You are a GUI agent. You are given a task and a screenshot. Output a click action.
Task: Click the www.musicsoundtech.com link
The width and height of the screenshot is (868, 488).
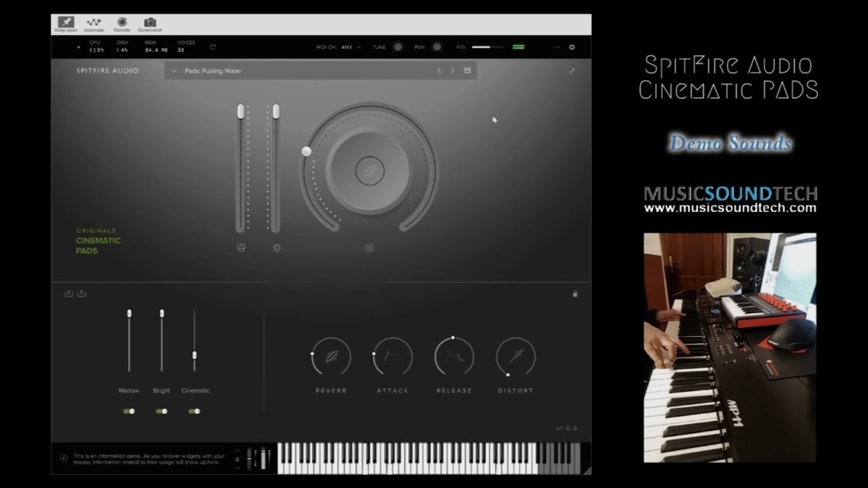(730, 208)
